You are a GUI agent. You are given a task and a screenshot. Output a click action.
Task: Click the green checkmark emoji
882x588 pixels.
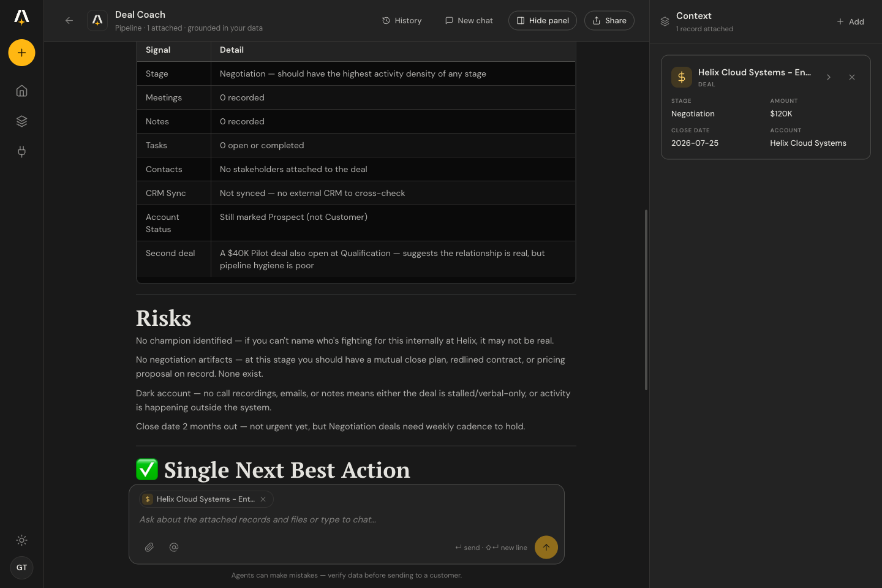[147, 470]
